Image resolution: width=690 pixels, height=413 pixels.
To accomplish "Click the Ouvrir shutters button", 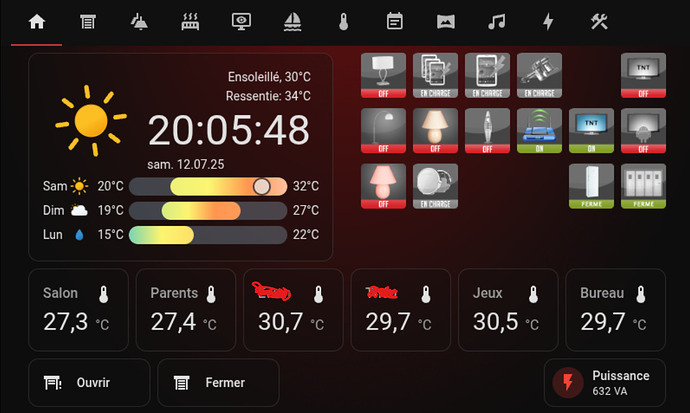I will tap(89, 383).
